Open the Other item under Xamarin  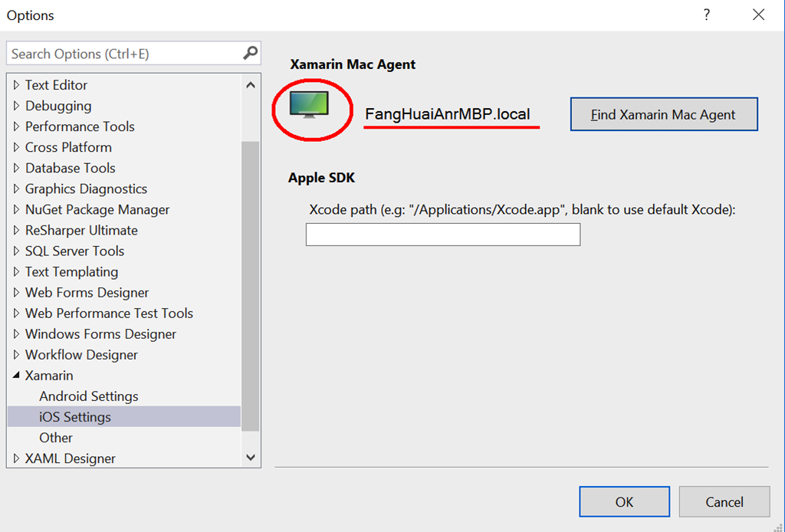[x=56, y=438]
